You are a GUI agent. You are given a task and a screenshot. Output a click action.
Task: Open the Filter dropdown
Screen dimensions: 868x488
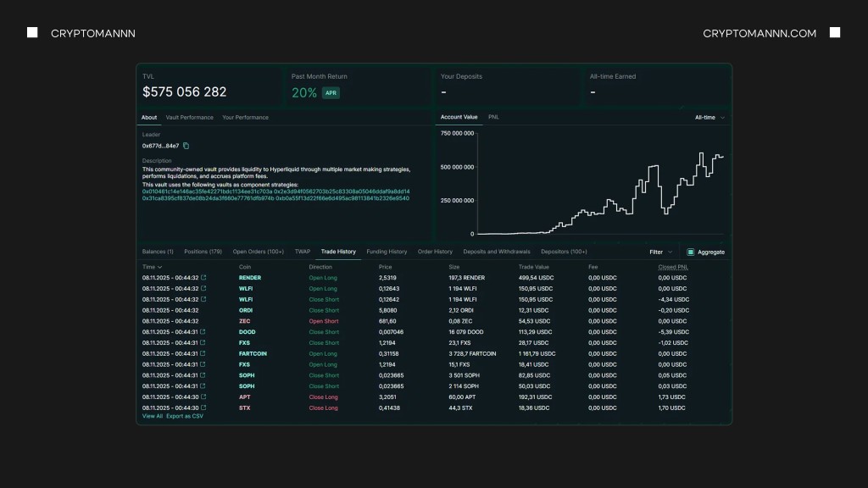660,252
